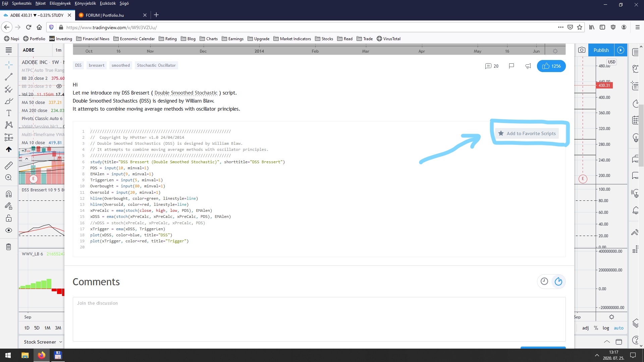
Task: Select the text tool in left toolbar
Action: pyautogui.click(x=9, y=113)
